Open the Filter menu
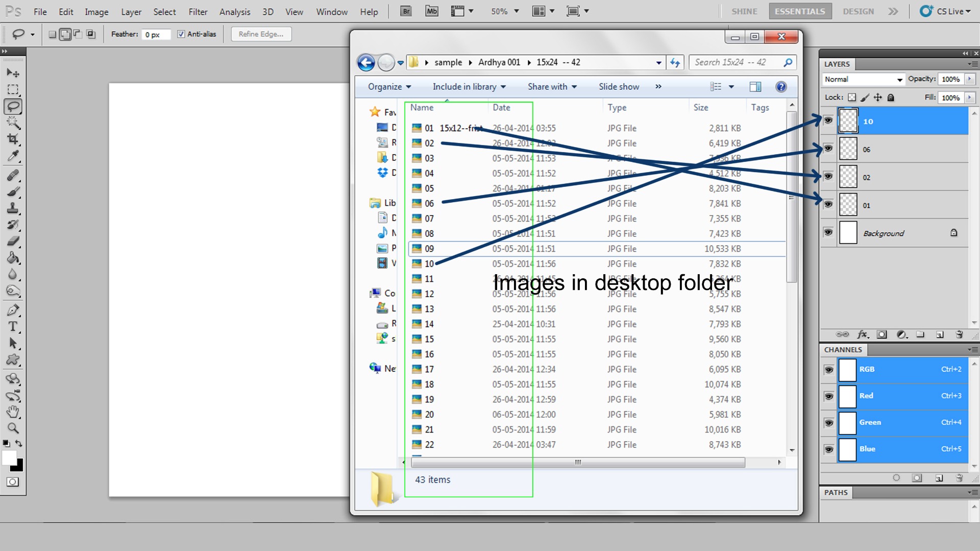 (198, 12)
